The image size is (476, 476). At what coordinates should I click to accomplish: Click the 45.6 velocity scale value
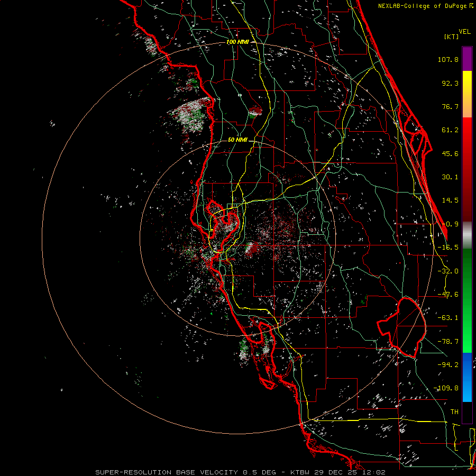[x=450, y=153]
